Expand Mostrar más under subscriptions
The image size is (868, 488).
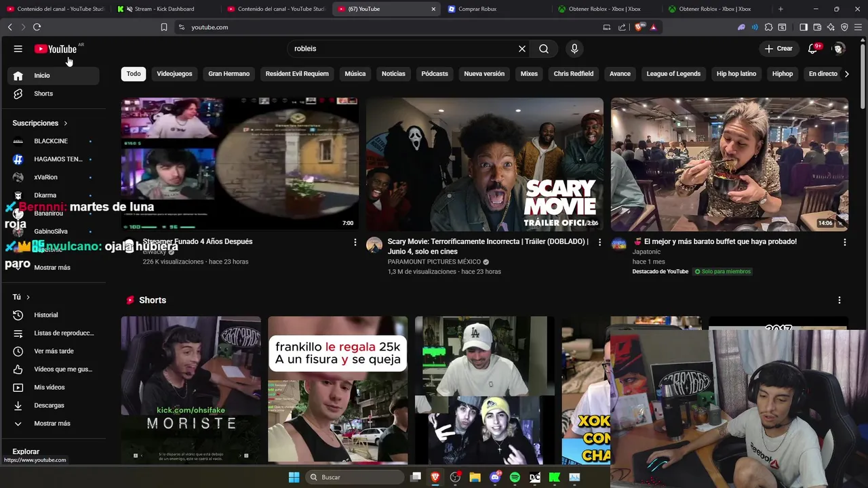(53, 268)
